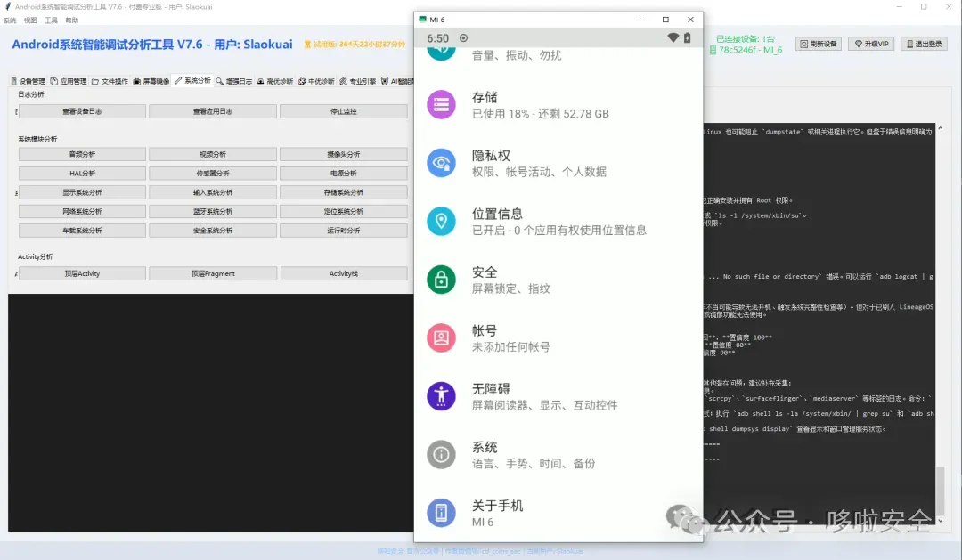Click the 电源分析 button
The image size is (962, 560).
(x=344, y=173)
